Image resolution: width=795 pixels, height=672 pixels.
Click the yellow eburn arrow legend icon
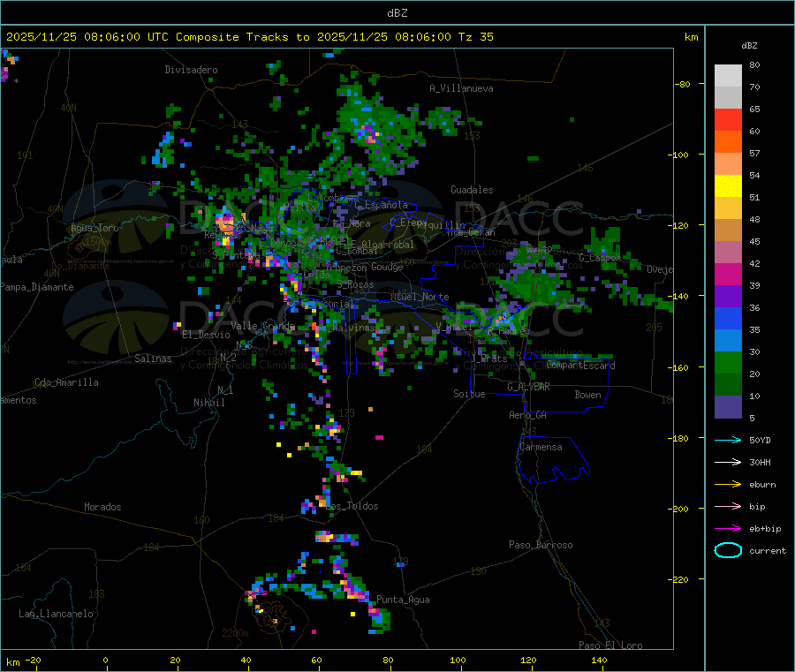[728, 485]
